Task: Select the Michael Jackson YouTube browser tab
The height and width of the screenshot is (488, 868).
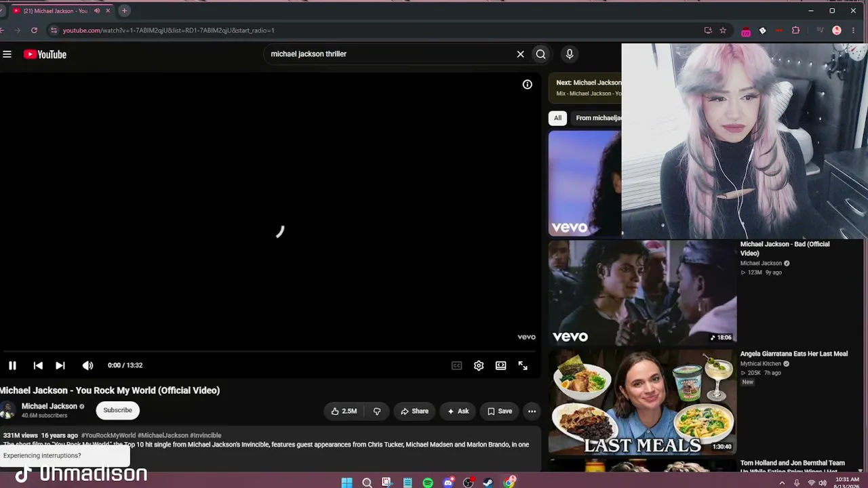Action: [x=61, y=11]
